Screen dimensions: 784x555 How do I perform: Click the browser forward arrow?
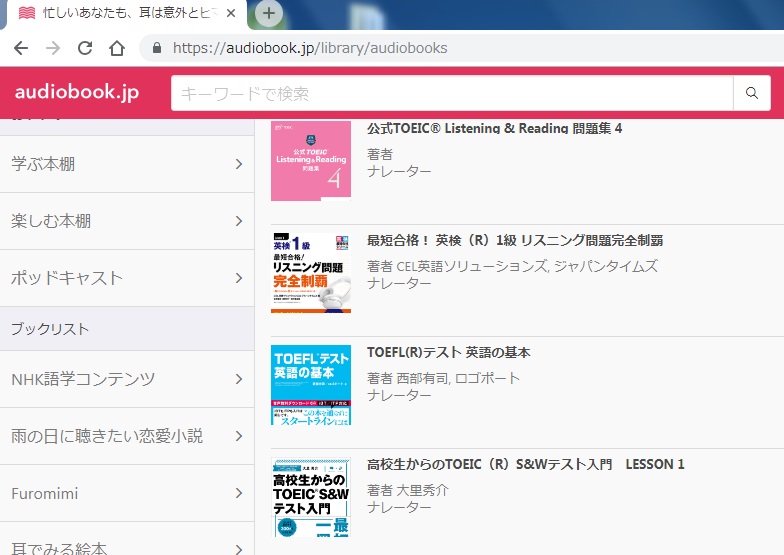(52, 48)
